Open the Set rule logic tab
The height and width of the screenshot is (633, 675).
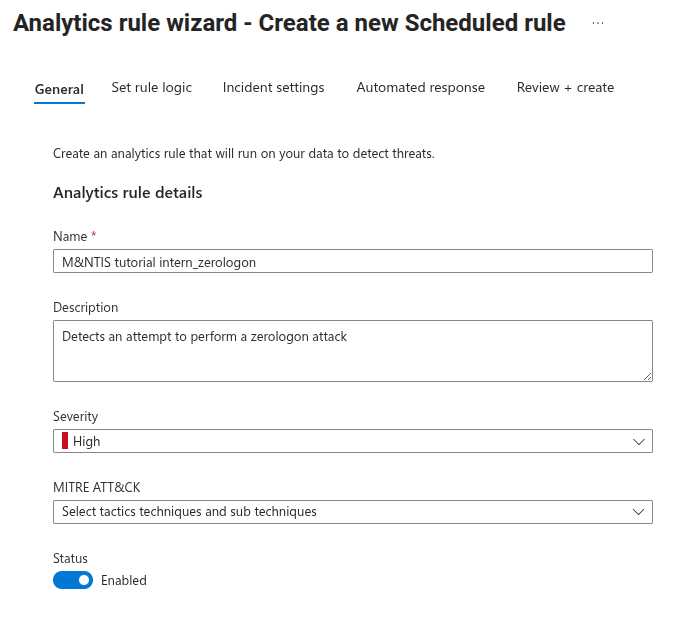[x=152, y=87]
